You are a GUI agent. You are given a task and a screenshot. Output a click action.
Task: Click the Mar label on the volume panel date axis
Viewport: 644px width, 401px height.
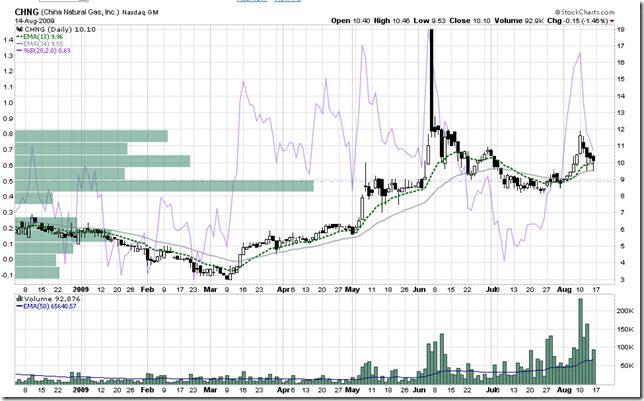pyautogui.click(x=210, y=390)
